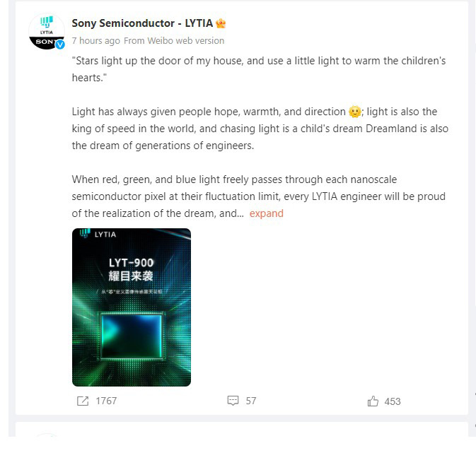Click the LYT-900 title inside the image
Viewport: 476px width, 465px height.
coord(131,263)
